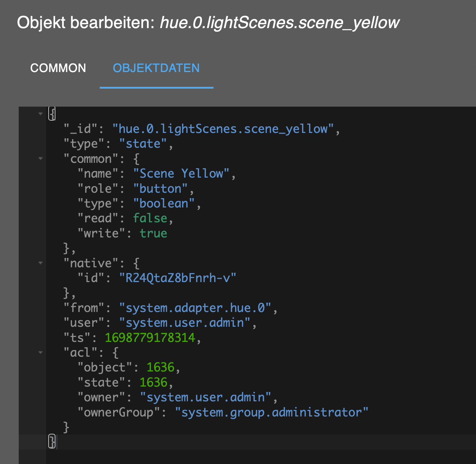Click the ts timestamp number 1698779178314
This screenshot has height=464, width=476.
tap(150, 338)
